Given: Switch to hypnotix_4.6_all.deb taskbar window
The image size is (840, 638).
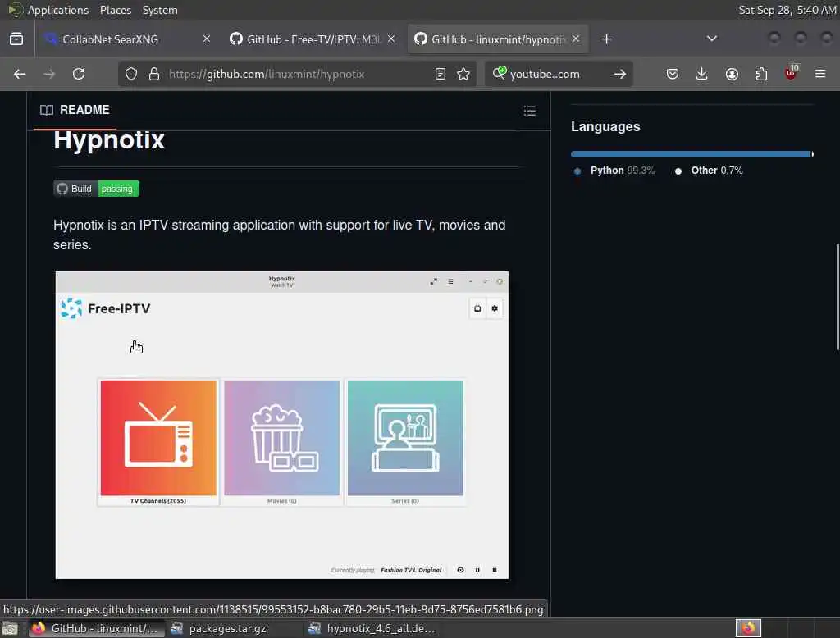Looking at the screenshot, I should click(373, 628).
